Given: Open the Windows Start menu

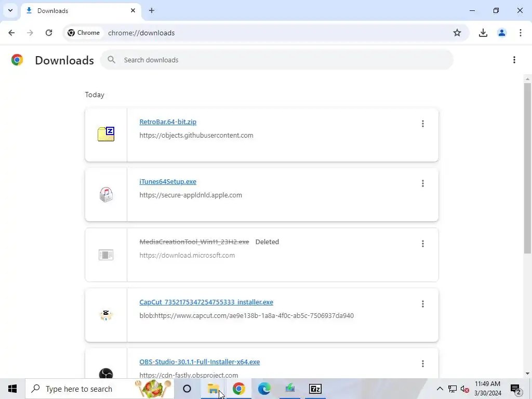Looking at the screenshot, I should pos(12,389).
